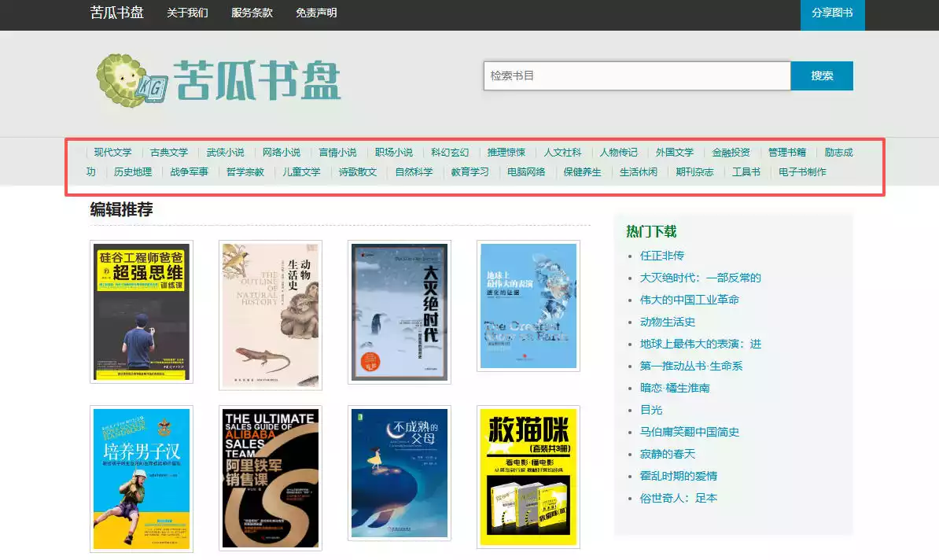The height and width of the screenshot is (560, 939).
Task: Click 寂静的春天 link
Action: coord(667,455)
